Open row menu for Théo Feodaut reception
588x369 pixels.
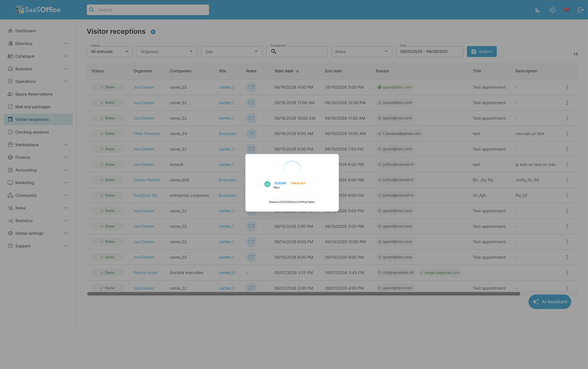click(x=567, y=134)
